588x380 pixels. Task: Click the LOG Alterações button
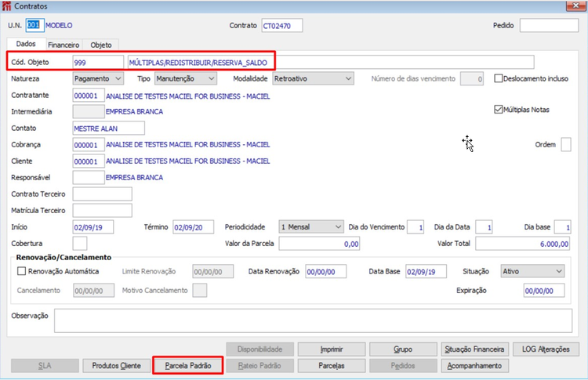pos(546,349)
